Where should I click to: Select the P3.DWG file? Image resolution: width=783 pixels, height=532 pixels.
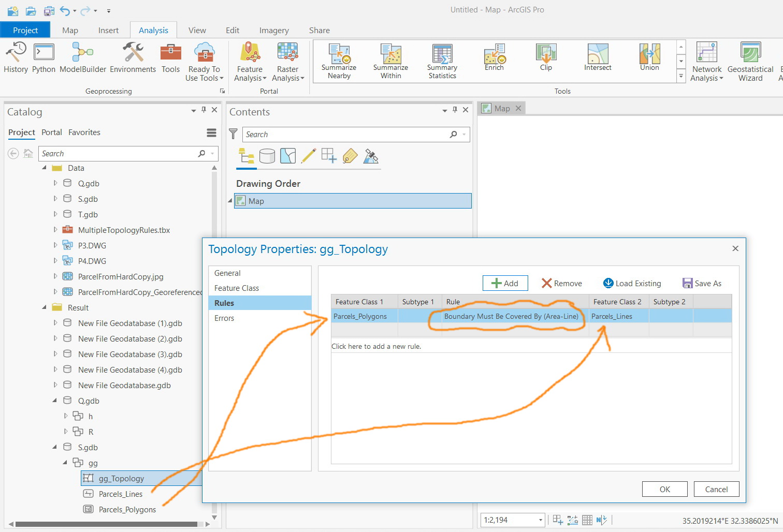click(x=92, y=246)
